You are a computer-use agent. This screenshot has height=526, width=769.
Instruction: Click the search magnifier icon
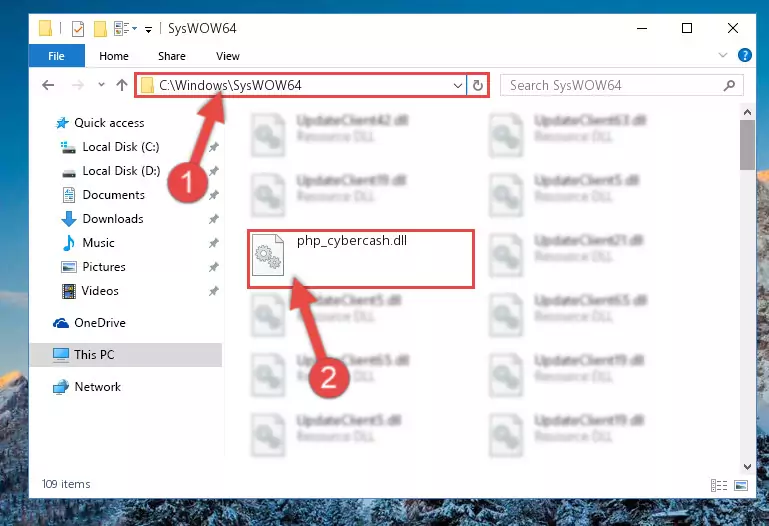[729, 86]
